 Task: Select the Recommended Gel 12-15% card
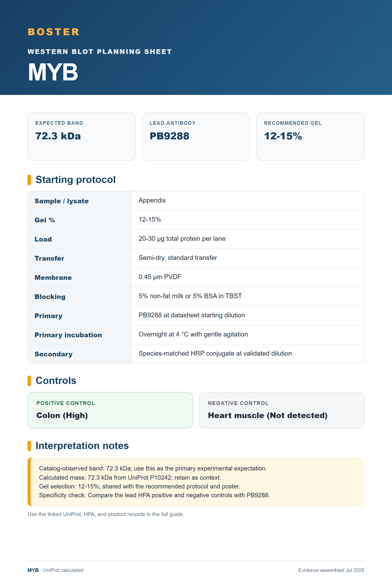click(x=310, y=136)
